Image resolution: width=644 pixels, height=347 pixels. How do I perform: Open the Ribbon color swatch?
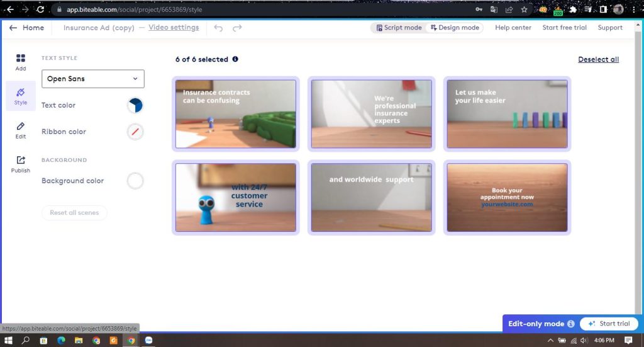tap(135, 132)
